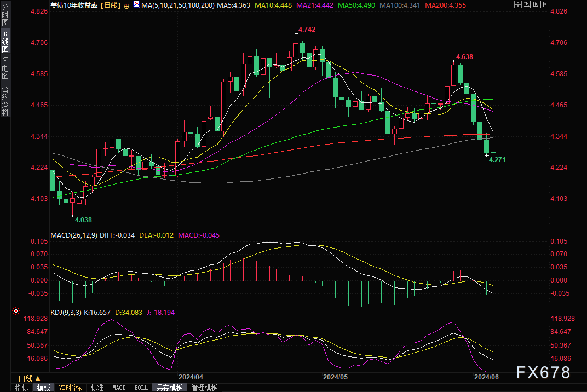Click the VIP指标 tab
Screen dimensions: 587x392
(x=71, y=388)
